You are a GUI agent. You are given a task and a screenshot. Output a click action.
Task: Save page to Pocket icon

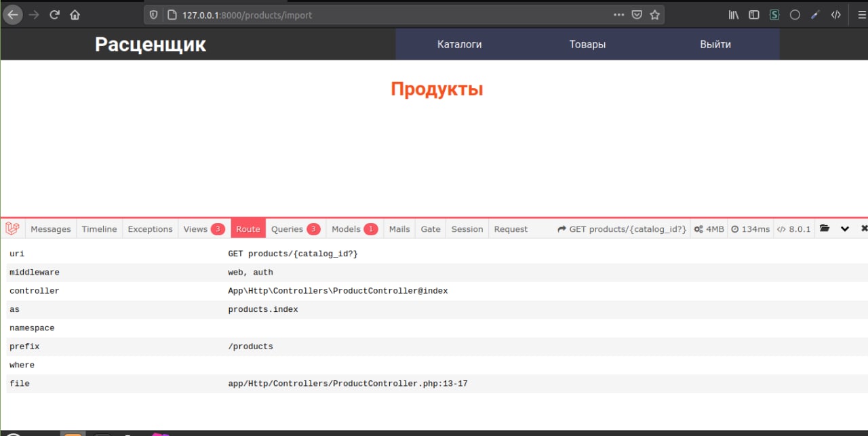tap(637, 14)
